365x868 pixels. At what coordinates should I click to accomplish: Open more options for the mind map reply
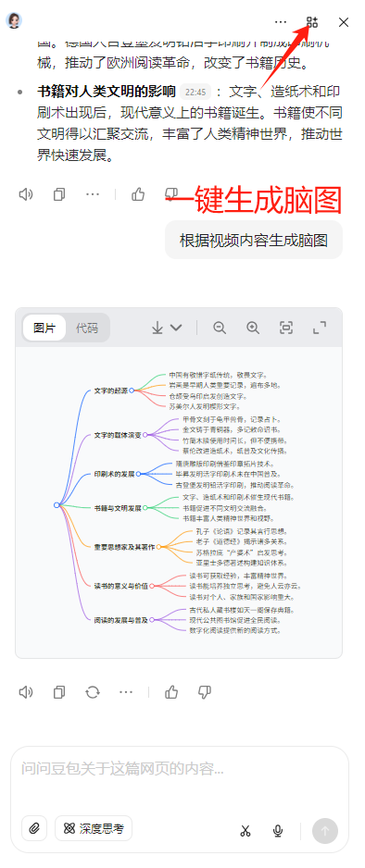click(x=126, y=692)
